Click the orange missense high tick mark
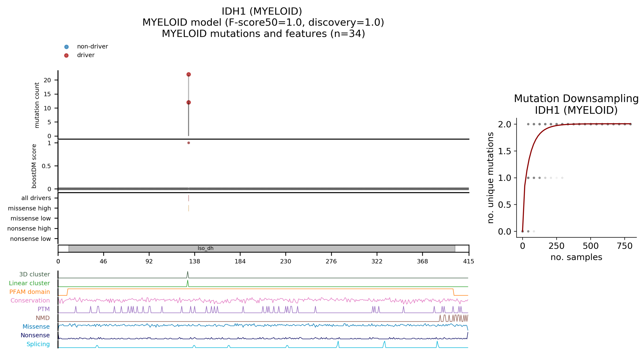Viewport: 644px width, 356px height. 188,208
